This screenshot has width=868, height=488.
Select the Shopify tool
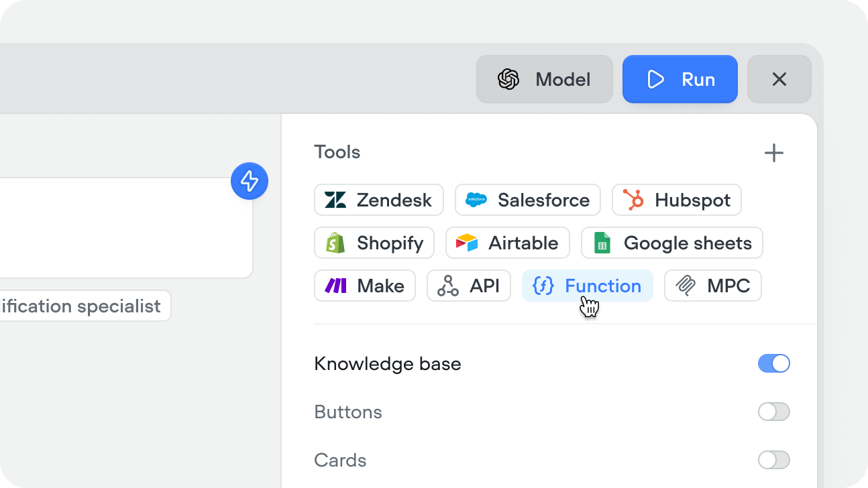pos(374,243)
